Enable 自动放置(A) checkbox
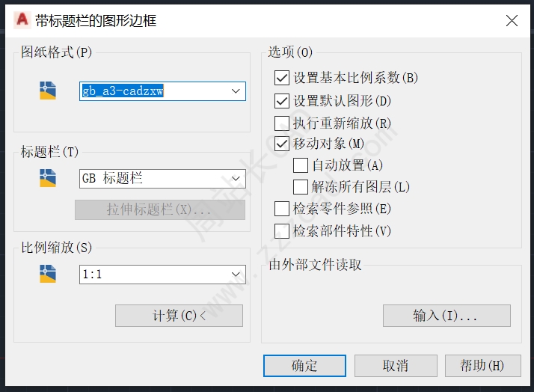534x392 pixels. coord(301,165)
